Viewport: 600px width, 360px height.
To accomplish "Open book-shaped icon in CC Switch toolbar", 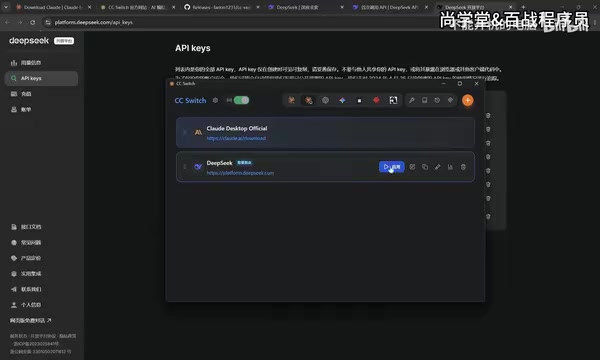I will pos(424,100).
